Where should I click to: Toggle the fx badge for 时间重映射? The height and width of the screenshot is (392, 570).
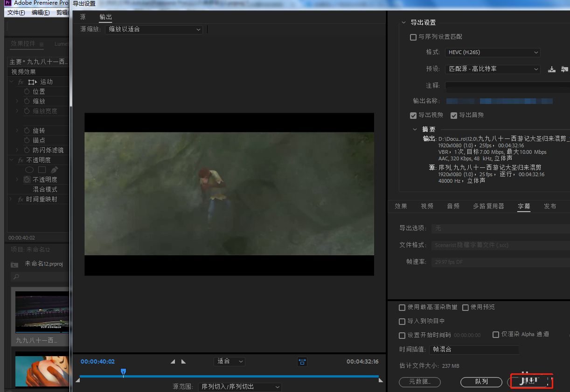(x=21, y=199)
